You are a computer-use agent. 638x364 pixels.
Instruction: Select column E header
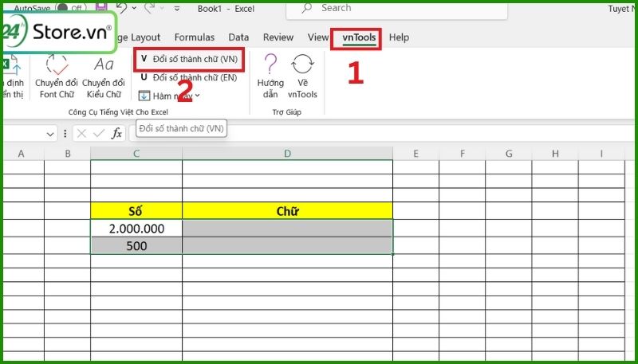pos(415,154)
